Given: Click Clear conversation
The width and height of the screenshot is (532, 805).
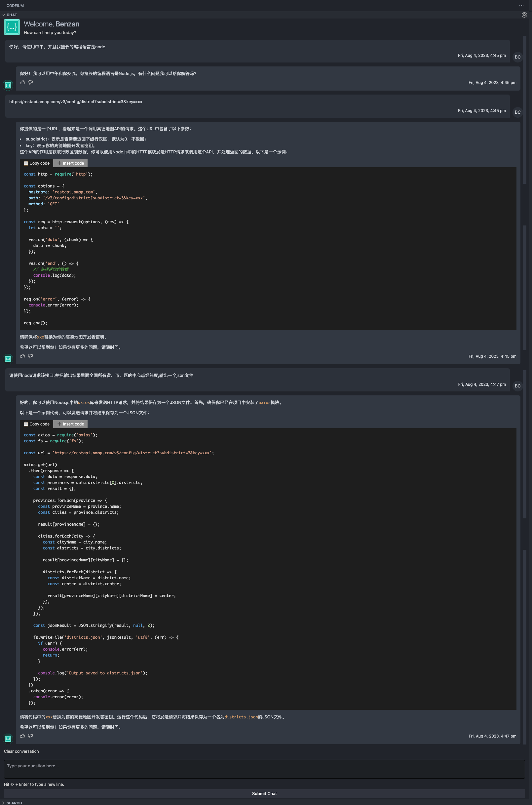Looking at the screenshot, I should pyautogui.click(x=21, y=751).
